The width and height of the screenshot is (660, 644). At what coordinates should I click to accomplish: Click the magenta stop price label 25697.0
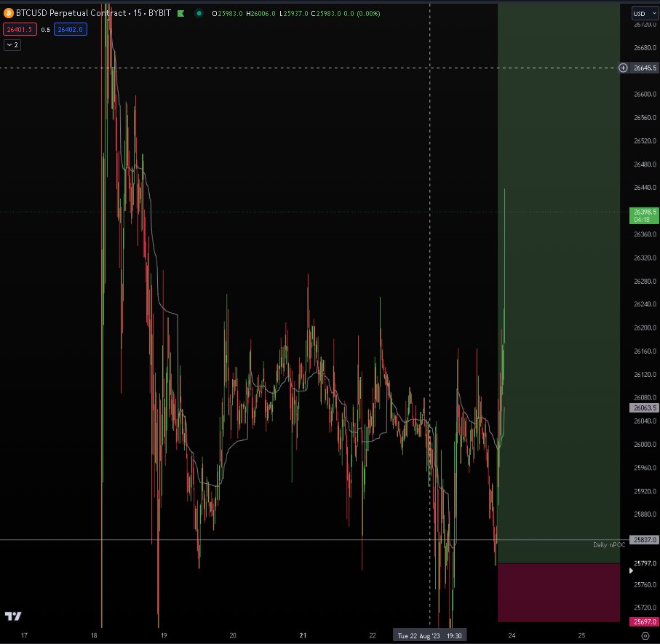coord(645,621)
